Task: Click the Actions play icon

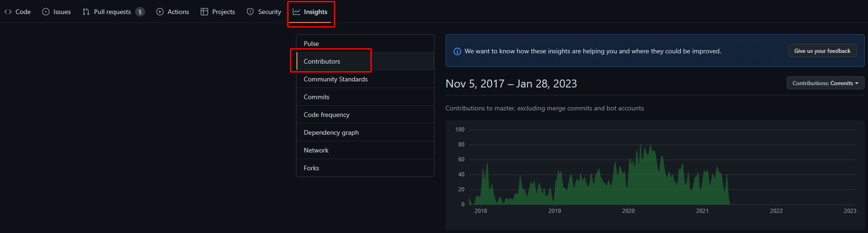Action: (x=160, y=12)
